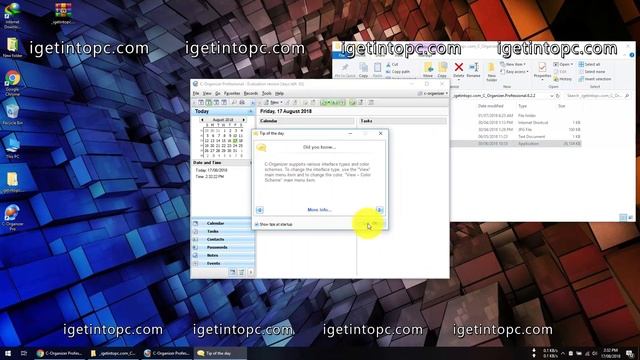Open the c-organizer database dropdown
Screen dimensions: 640x360
pyautogui.click(x=433, y=93)
